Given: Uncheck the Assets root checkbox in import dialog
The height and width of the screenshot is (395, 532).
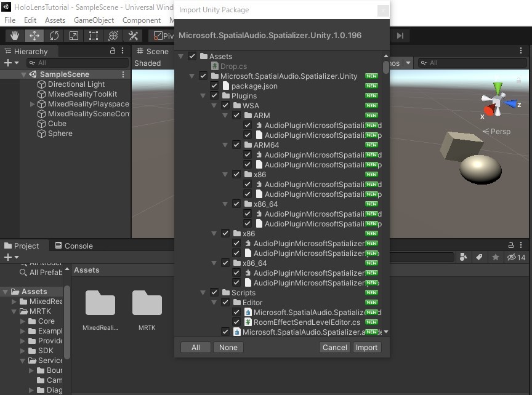Looking at the screenshot, I should coord(192,56).
